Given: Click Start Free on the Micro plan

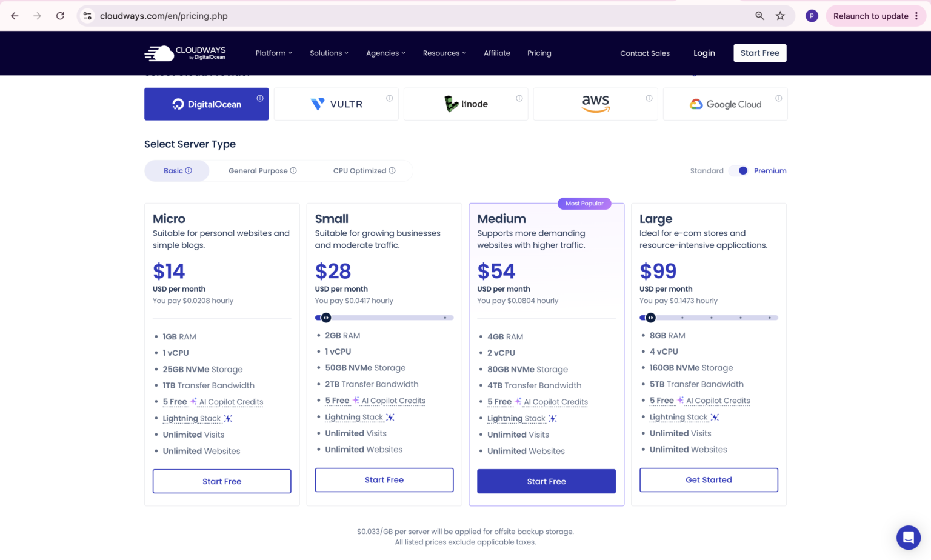Looking at the screenshot, I should (x=222, y=481).
